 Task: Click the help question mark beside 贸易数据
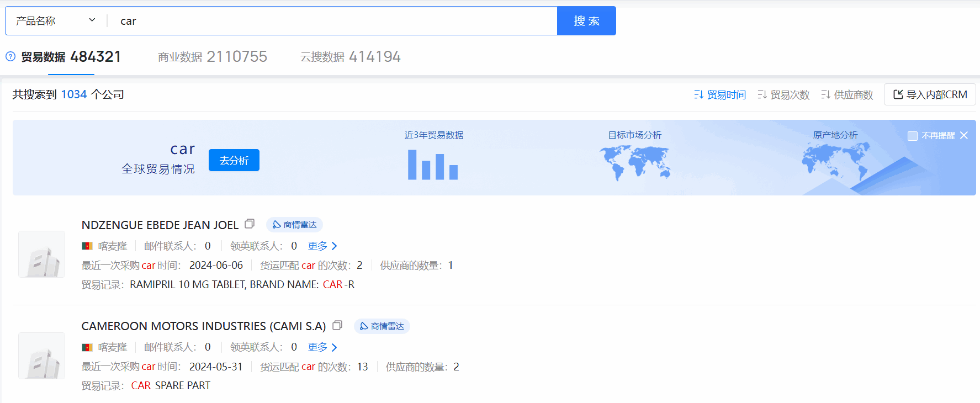(10, 56)
